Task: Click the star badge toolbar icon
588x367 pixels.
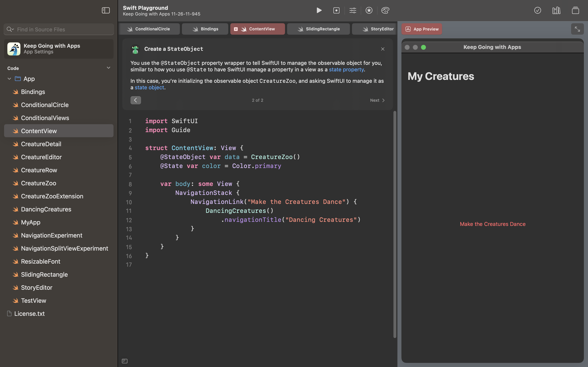Action: click(x=369, y=10)
